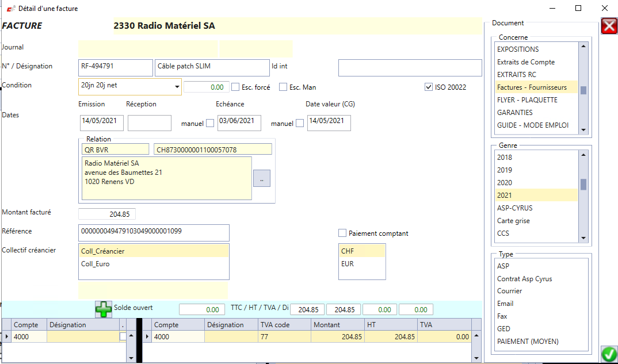This screenshot has height=364, width=618.
Task: Select Coll_Euro collective account
Action: [154, 263]
